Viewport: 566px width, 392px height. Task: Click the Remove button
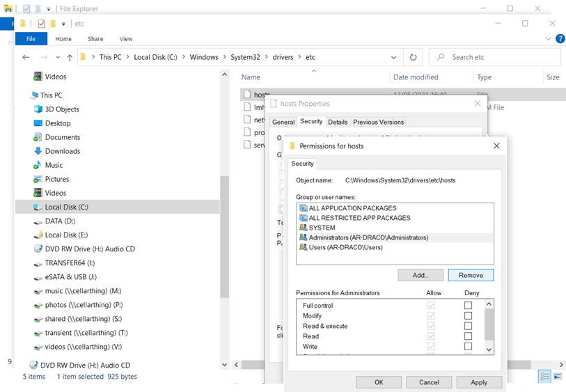coord(471,275)
